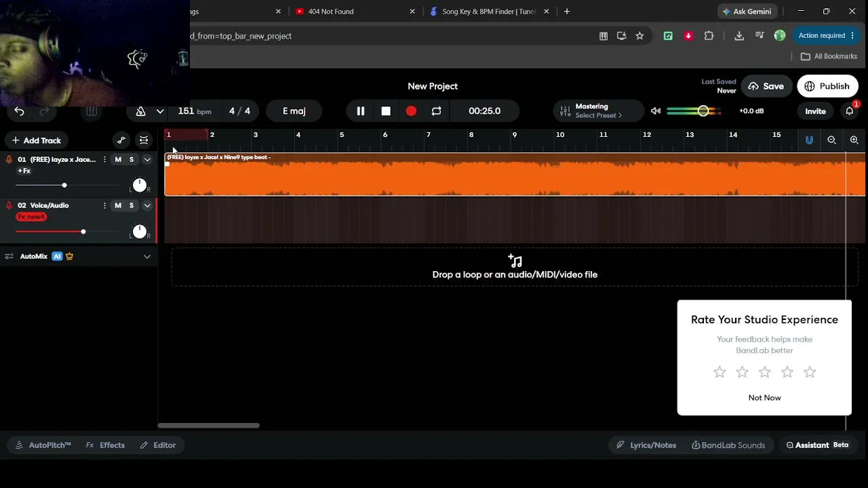Select track 01 microphone icon

[x=9, y=159]
